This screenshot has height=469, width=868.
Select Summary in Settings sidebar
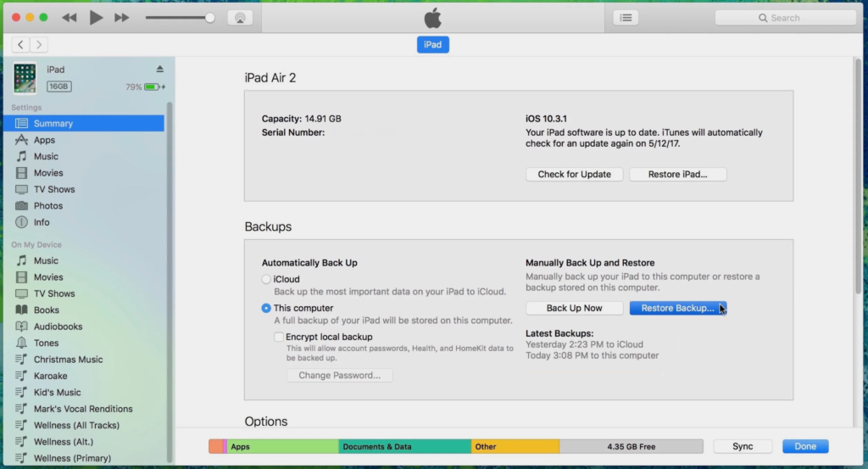[84, 124]
